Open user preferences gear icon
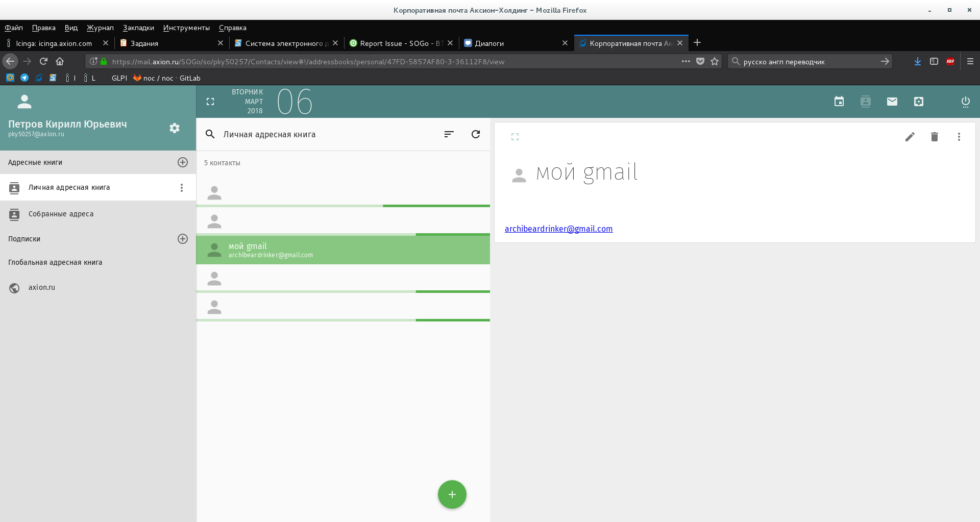The height and width of the screenshot is (522, 980). tap(175, 128)
